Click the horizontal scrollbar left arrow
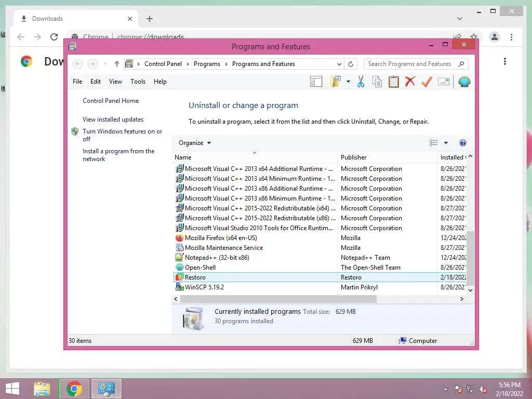532x399 pixels. pos(176,299)
